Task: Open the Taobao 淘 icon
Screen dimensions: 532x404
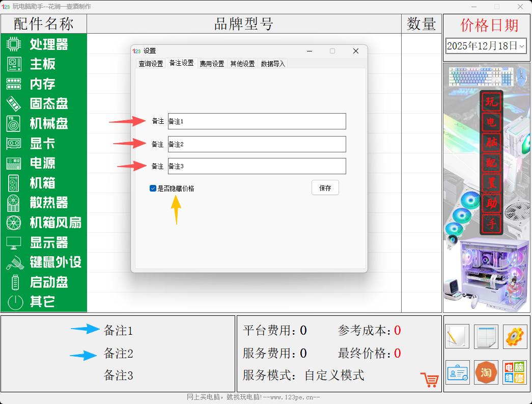Action: 485,372
